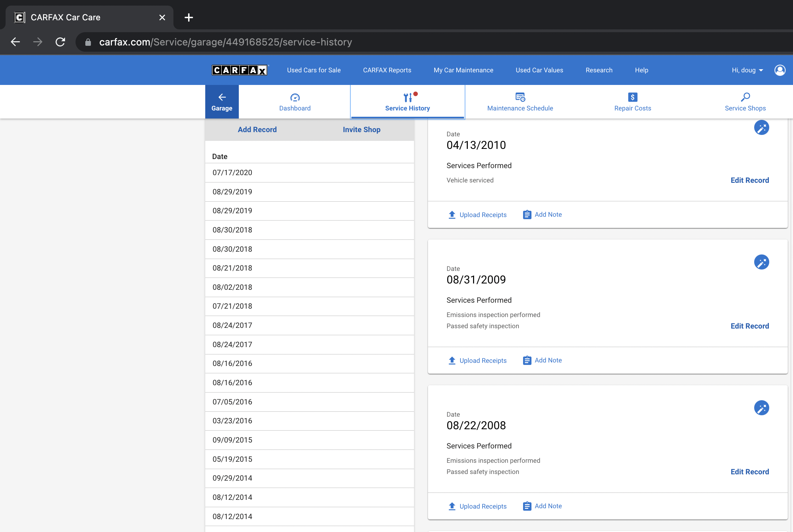
Task: Click upload arrow icon in 04/13/2010 record
Action: pos(452,215)
